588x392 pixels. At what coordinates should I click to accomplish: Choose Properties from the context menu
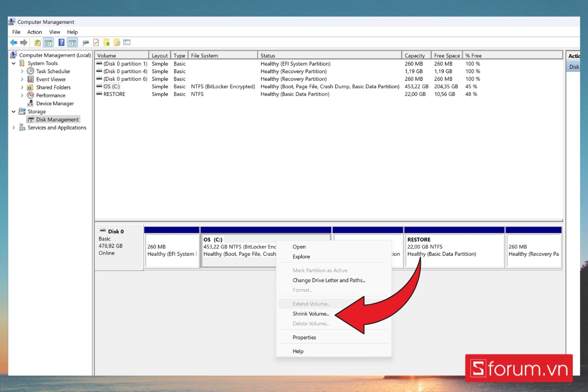[334, 337]
